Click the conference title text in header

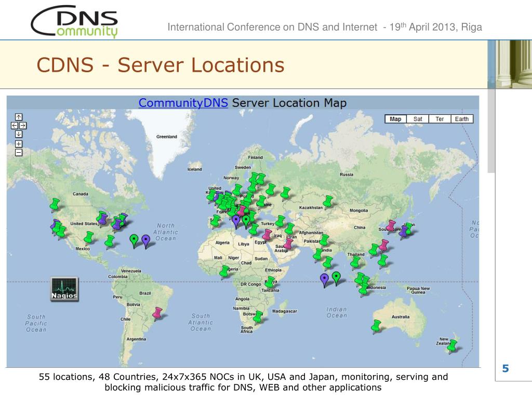click(x=325, y=27)
